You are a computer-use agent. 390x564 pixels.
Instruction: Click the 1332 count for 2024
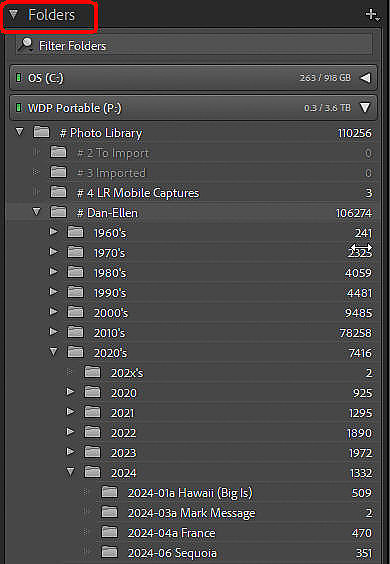pos(360,473)
